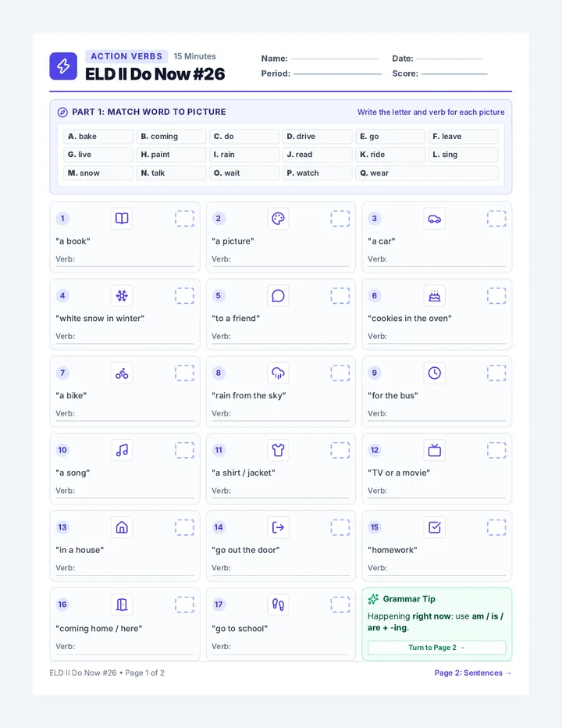Click the music note icon in card 10
This screenshot has height=728, width=562.
[122, 450]
